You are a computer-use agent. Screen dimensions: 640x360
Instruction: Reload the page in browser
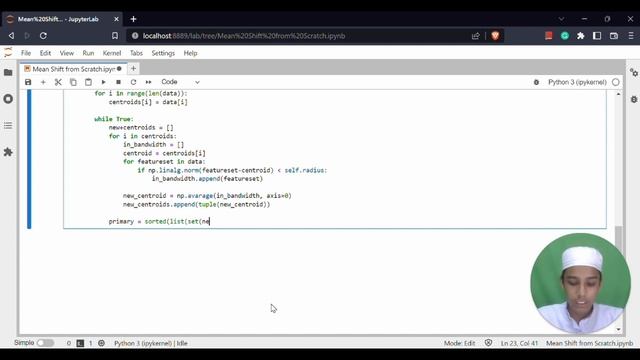coord(43,36)
